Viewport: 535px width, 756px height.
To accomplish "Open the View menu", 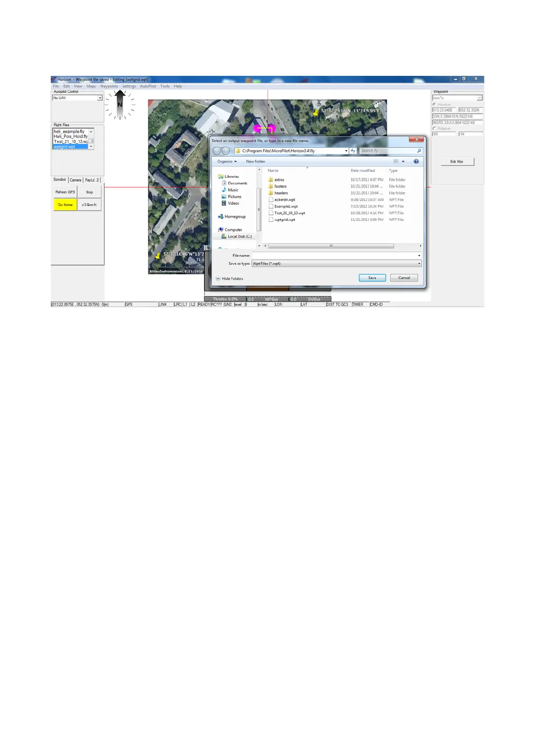I will pyautogui.click(x=78, y=86).
